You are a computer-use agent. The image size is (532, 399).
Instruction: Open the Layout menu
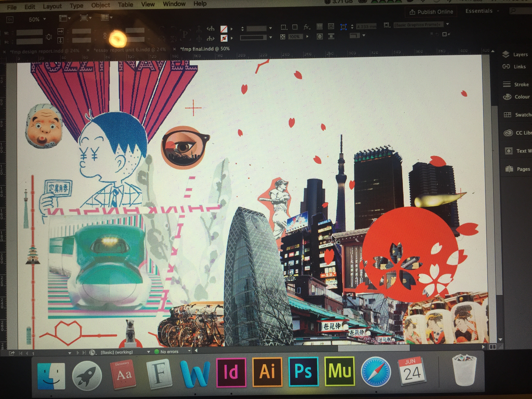click(52, 6)
